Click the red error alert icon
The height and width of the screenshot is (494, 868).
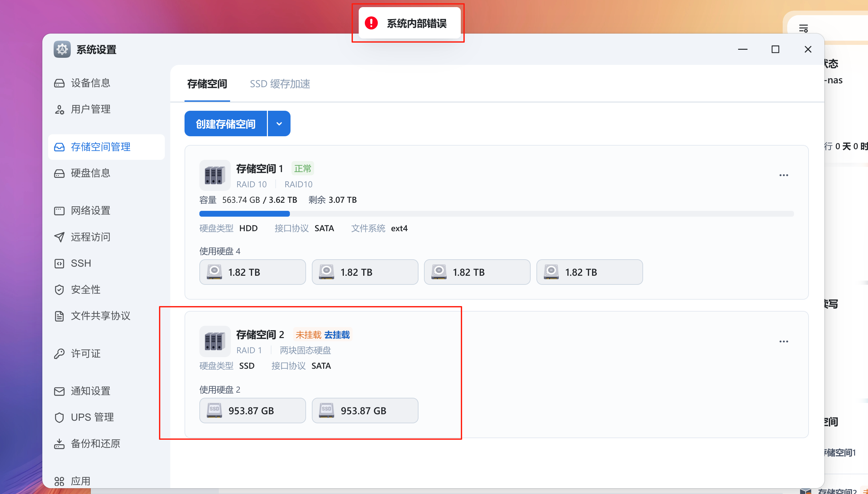(x=371, y=23)
